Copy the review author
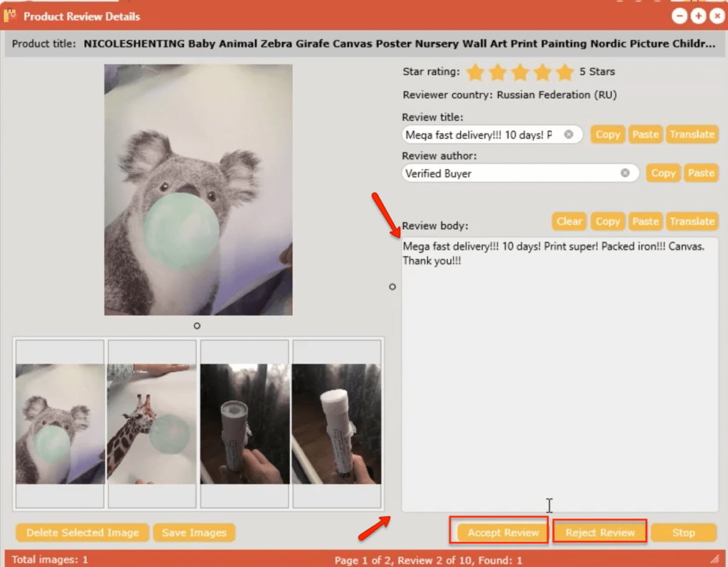Viewport: 728px width, 567px height. point(663,173)
